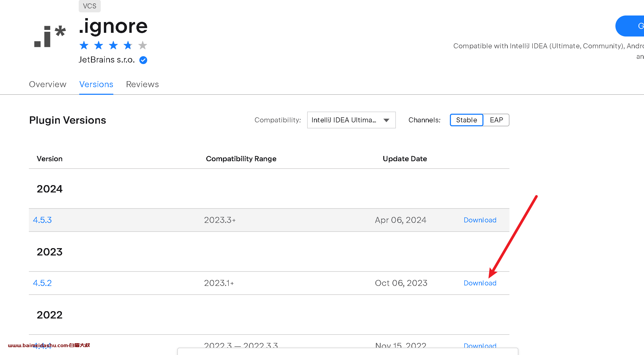Click the Version column header

[x=50, y=159]
